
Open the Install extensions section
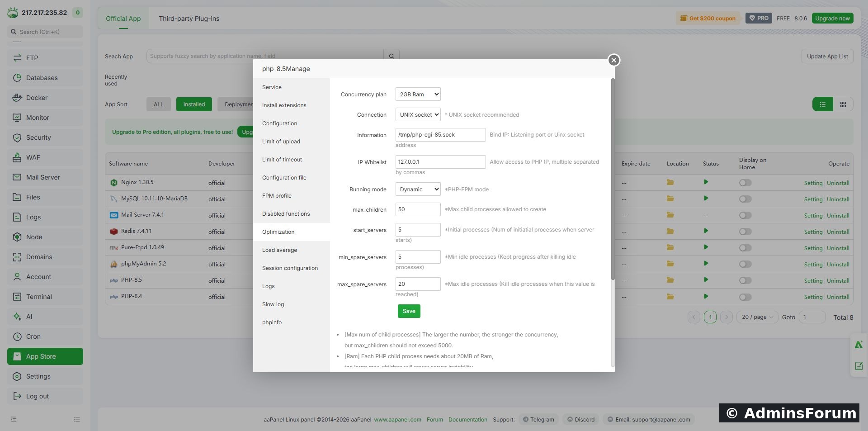(292, 105)
